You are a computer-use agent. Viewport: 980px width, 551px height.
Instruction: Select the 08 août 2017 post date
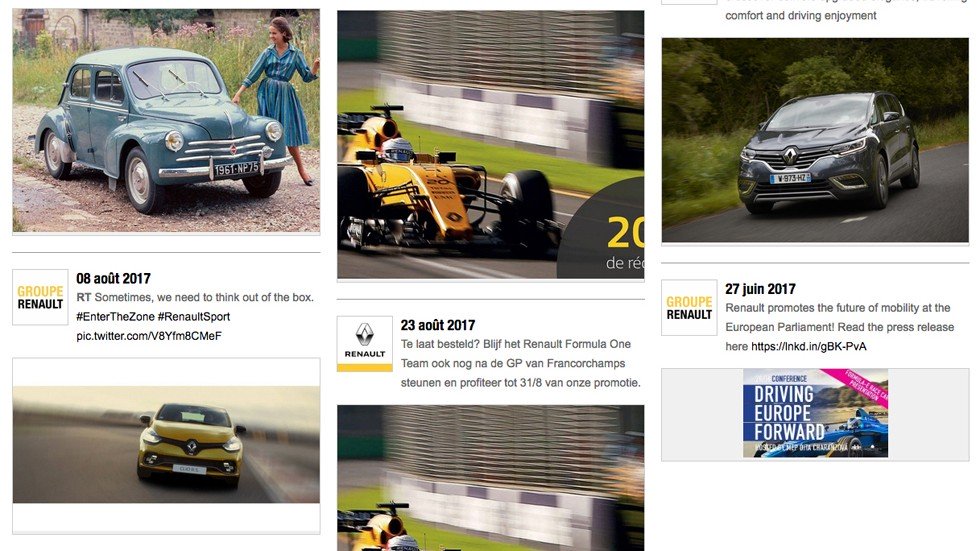[113, 279]
